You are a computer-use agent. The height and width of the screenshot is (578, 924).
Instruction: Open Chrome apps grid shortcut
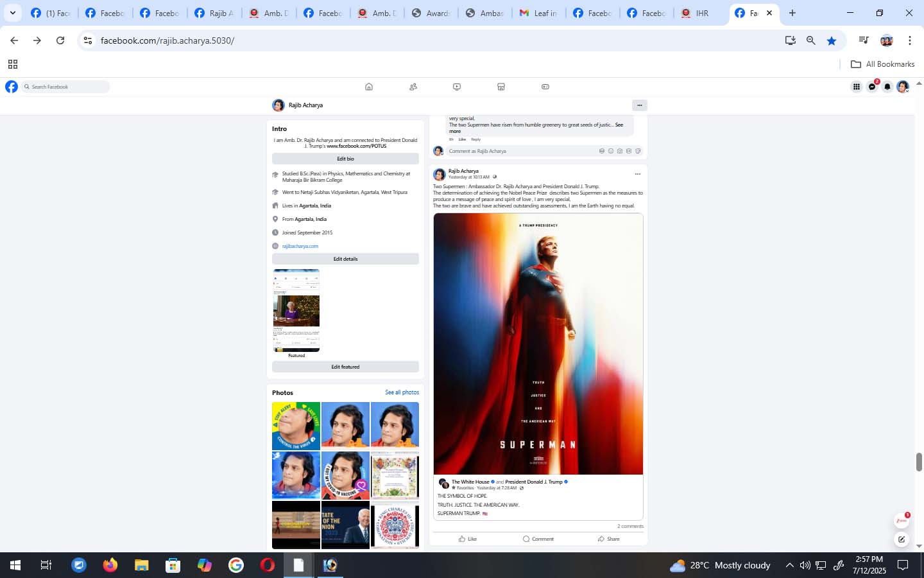point(12,64)
